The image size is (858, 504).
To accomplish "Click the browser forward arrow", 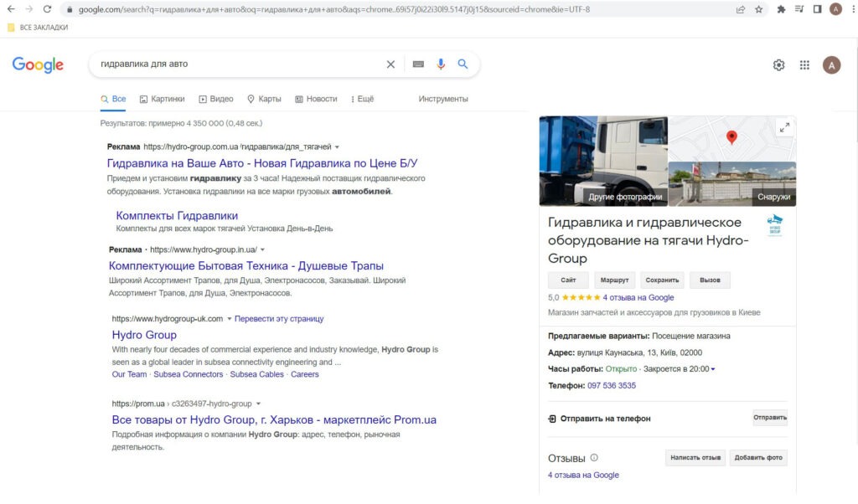I will click(x=29, y=9).
